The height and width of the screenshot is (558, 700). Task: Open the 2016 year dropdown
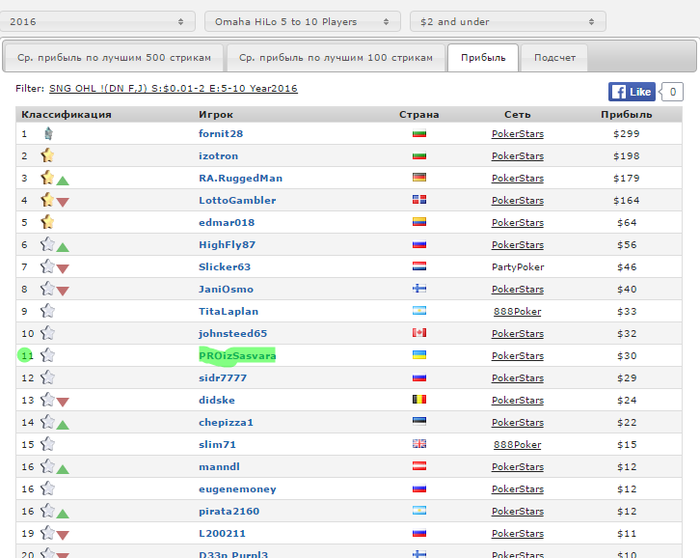[96, 21]
